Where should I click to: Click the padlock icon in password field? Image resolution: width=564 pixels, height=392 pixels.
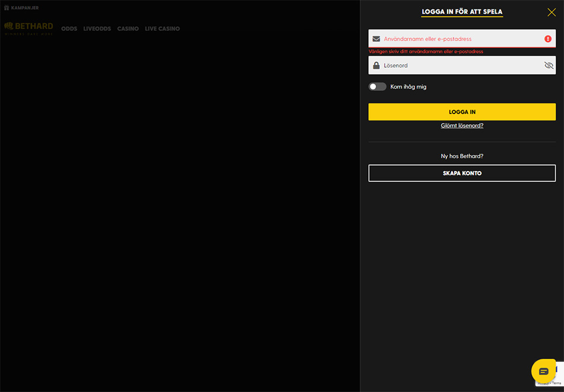coord(376,65)
